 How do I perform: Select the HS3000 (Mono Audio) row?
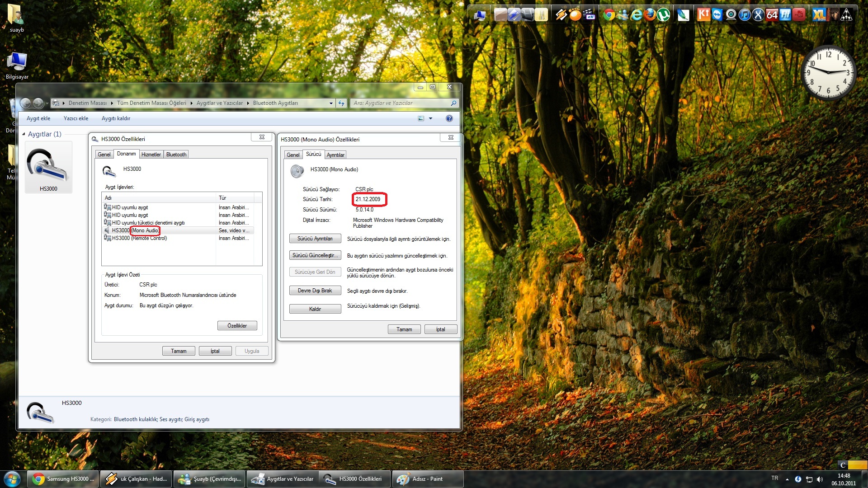(x=178, y=230)
